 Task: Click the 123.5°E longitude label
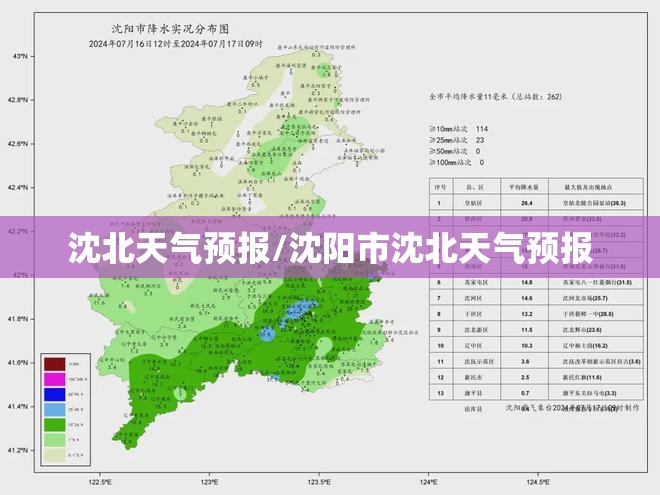[319, 482]
